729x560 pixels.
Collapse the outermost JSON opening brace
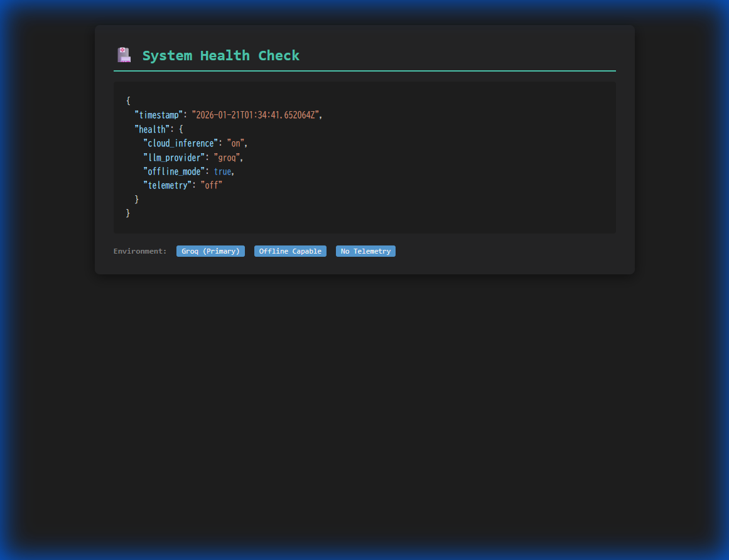tap(127, 100)
